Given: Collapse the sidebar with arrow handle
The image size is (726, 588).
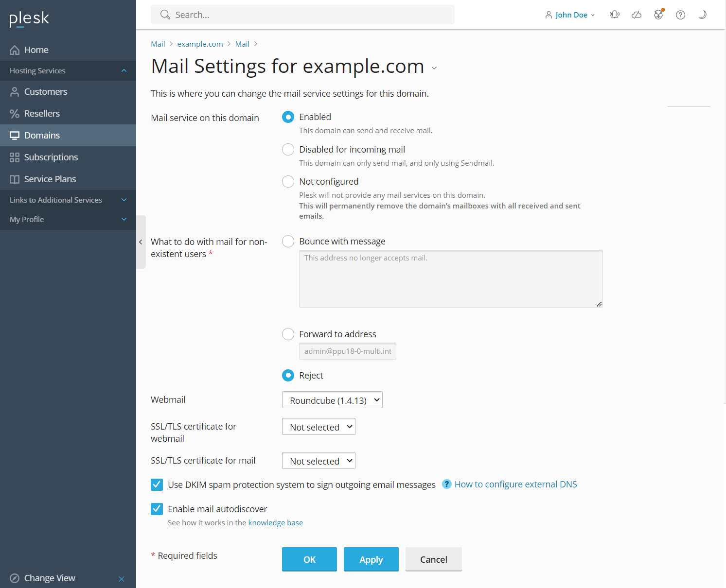Looking at the screenshot, I should point(141,242).
